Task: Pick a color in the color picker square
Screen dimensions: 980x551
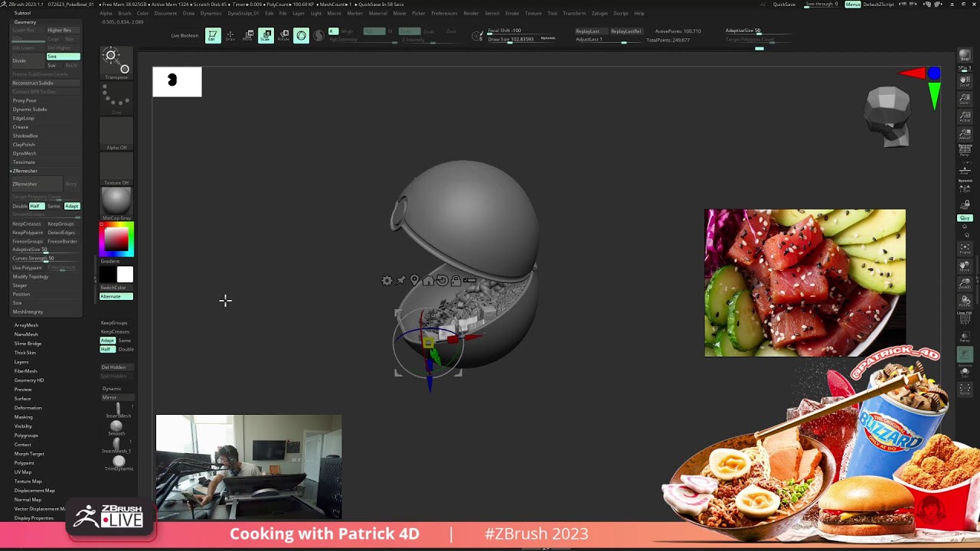Action: (116, 240)
